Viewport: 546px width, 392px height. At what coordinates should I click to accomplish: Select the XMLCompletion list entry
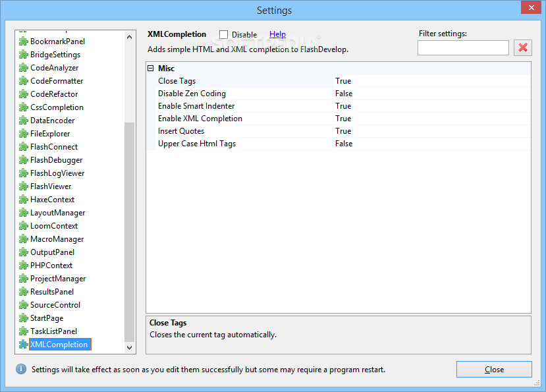pyautogui.click(x=60, y=345)
